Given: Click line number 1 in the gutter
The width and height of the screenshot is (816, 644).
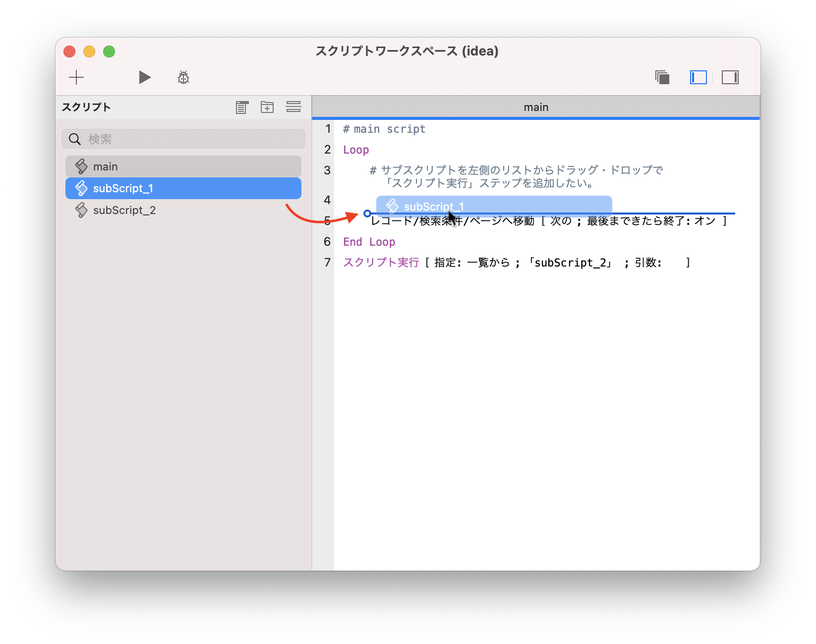Looking at the screenshot, I should (328, 129).
